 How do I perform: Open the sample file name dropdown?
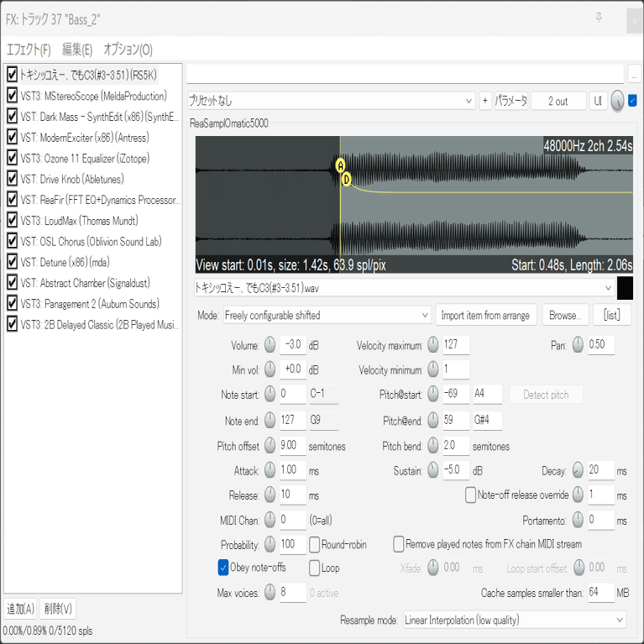(404, 288)
